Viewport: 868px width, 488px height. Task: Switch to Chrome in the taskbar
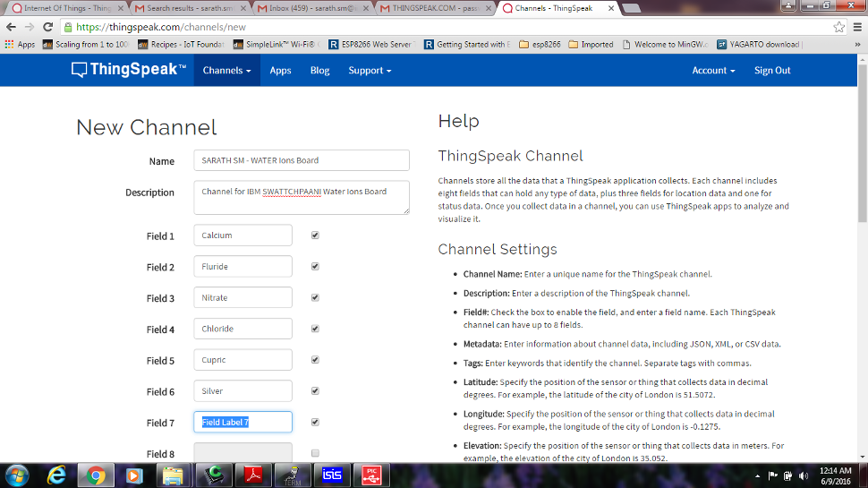[95, 475]
